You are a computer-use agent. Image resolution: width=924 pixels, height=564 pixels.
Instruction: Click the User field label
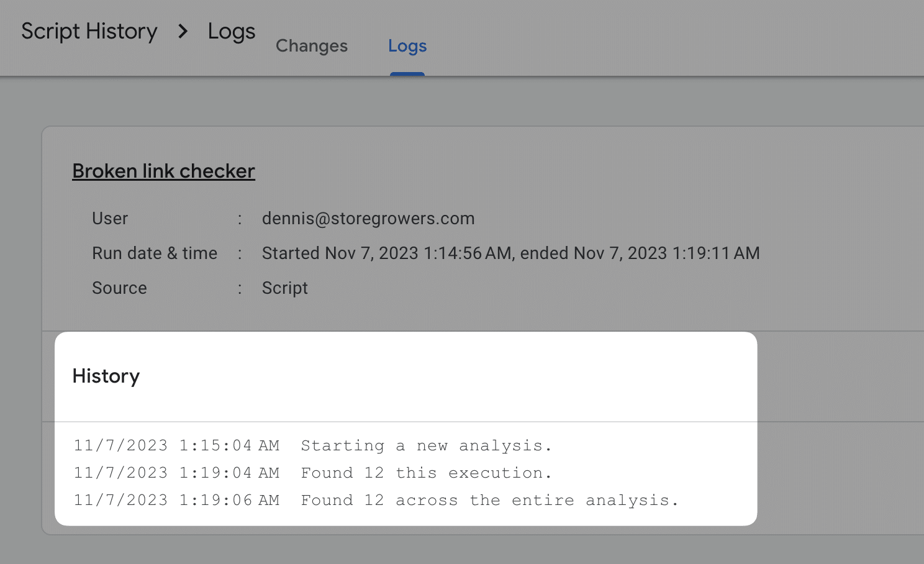pos(110,219)
